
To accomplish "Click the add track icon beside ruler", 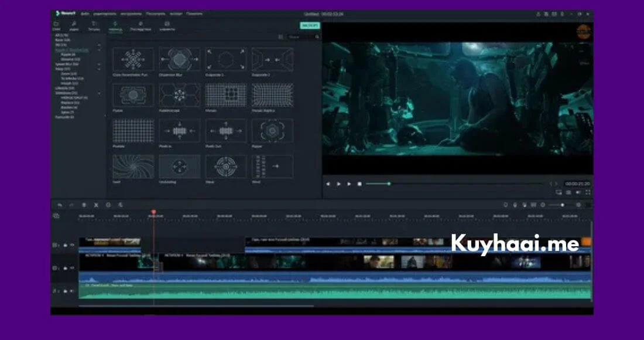I will click(x=56, y=216).
